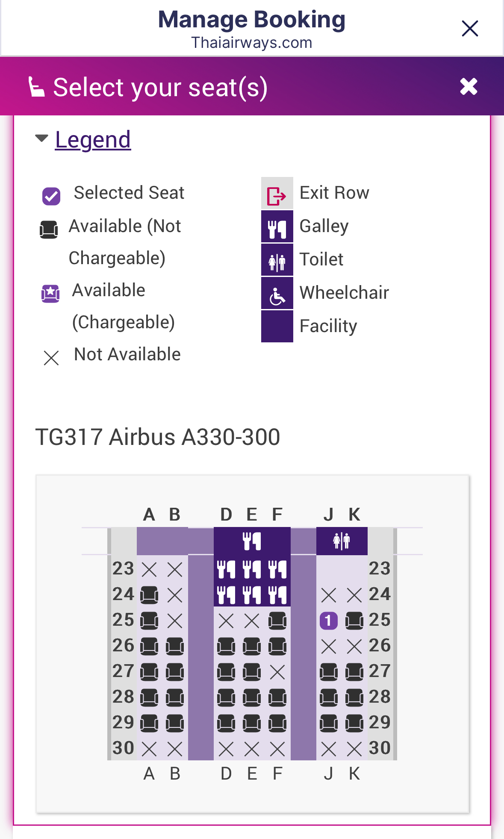Click the Legend link
Screen dimensions: 504x839
tap(93, 140)
